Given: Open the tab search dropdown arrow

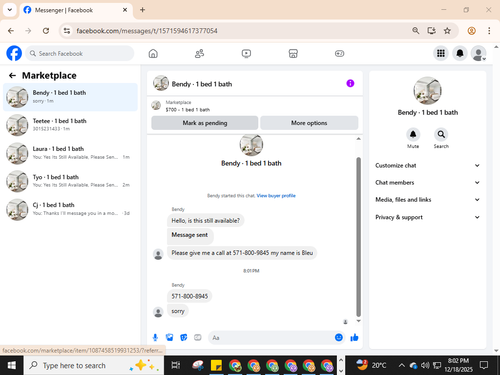Looking at the screenshot, I should pyautogui.click(x=10, y=10).
